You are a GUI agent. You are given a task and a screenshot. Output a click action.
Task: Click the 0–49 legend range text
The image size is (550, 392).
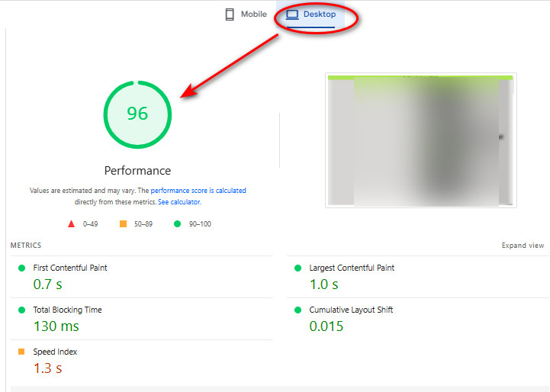90,224
